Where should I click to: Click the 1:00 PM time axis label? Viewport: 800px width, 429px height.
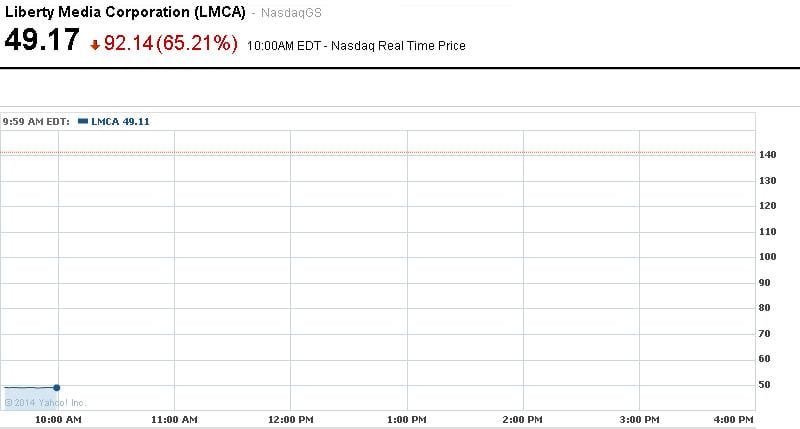click(407, 419)
